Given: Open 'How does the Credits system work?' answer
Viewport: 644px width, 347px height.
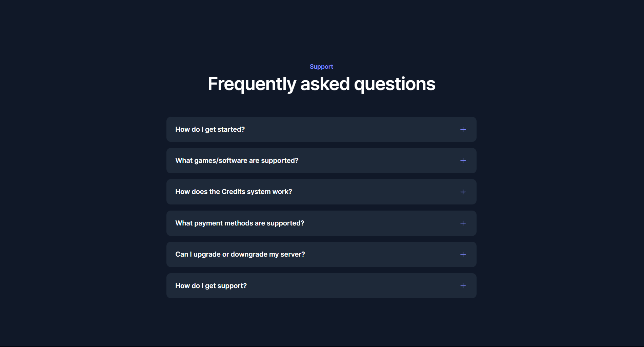Looking at the screenshot, I should [x=234, y=192].
